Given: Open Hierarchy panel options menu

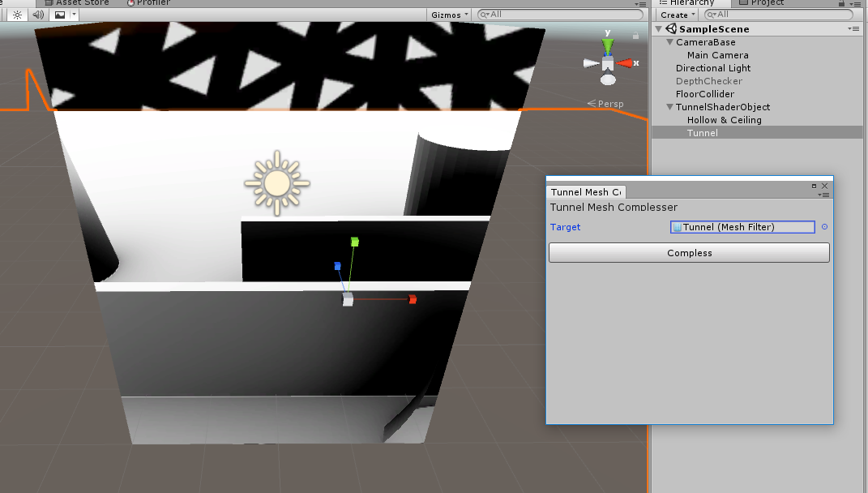Looking at the screenshot, I should pos(857,4).
